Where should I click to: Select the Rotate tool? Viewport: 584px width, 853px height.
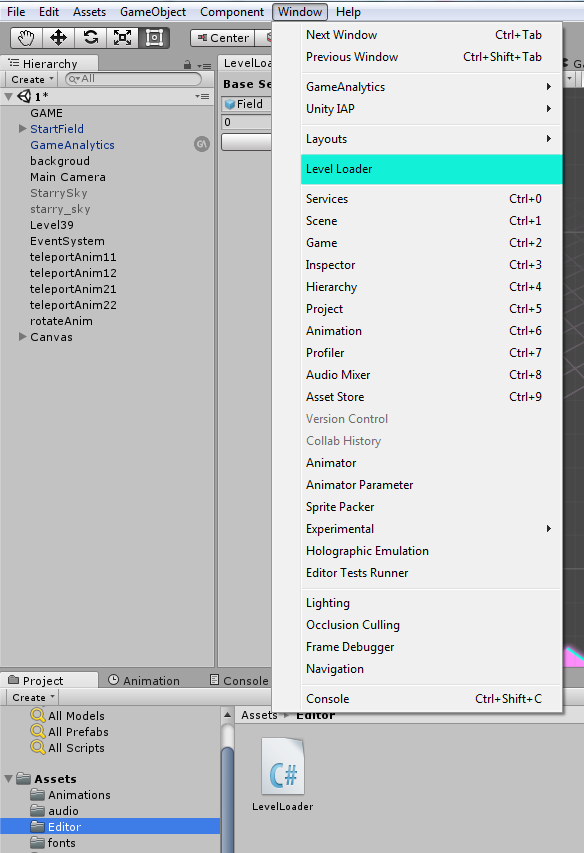(x=90, y=38)
